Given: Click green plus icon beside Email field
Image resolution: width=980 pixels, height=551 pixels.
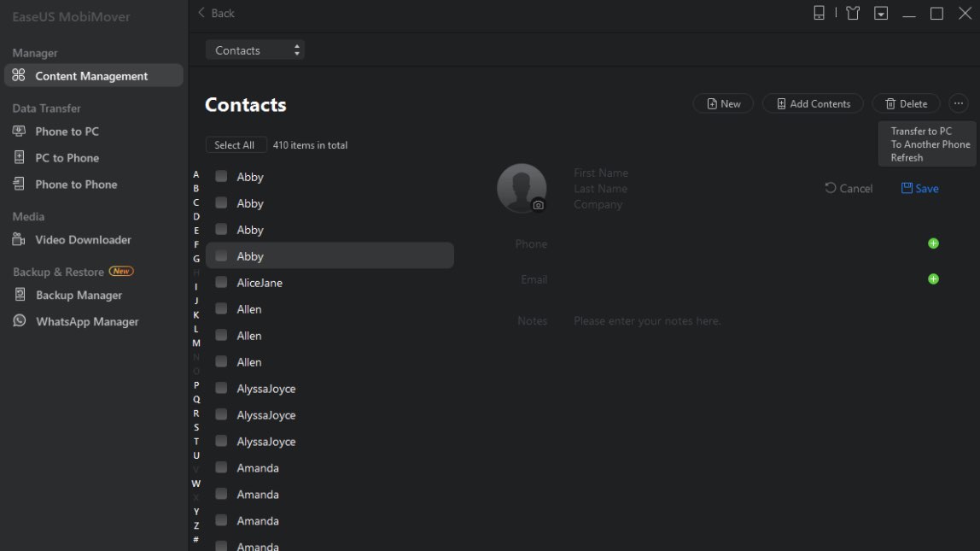Looking at the screenshot, I should tap(933, 278).
